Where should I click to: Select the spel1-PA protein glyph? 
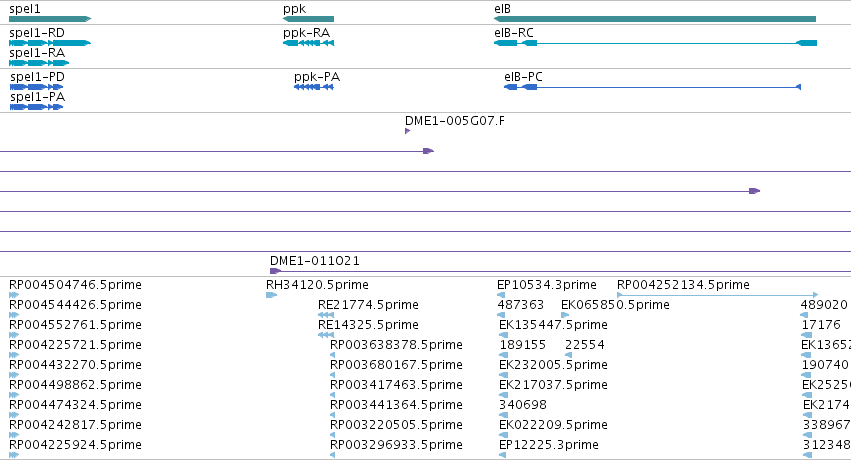click(x=36, y=107)
